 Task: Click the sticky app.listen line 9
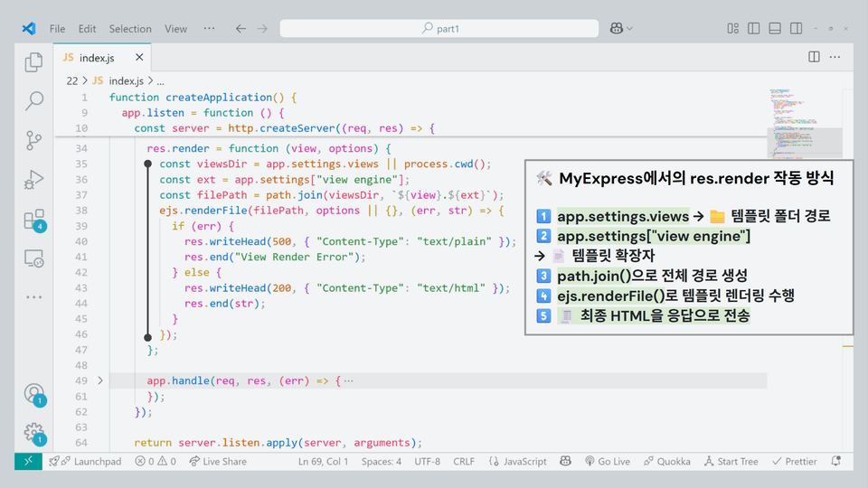[x=203, y=113]
